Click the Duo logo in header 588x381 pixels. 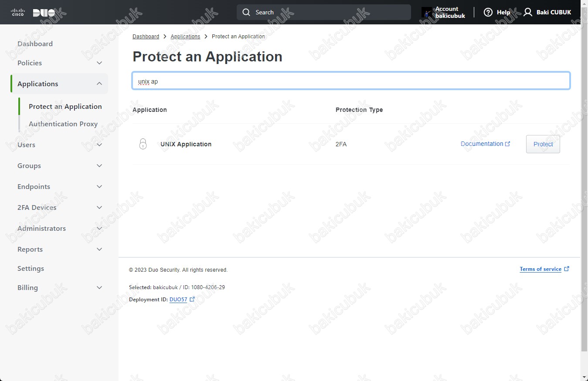click(44, 13)
